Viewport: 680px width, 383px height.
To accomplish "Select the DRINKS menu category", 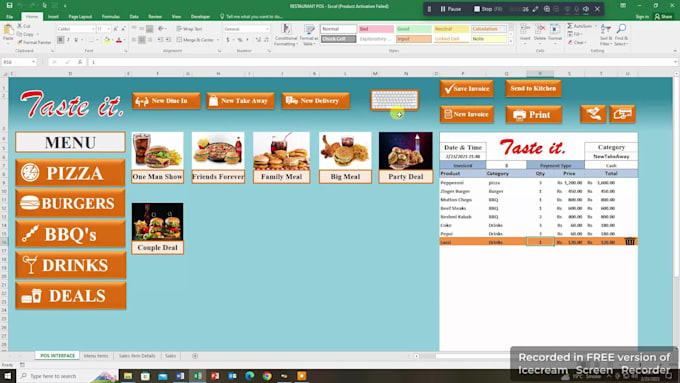I will [71, 265].
